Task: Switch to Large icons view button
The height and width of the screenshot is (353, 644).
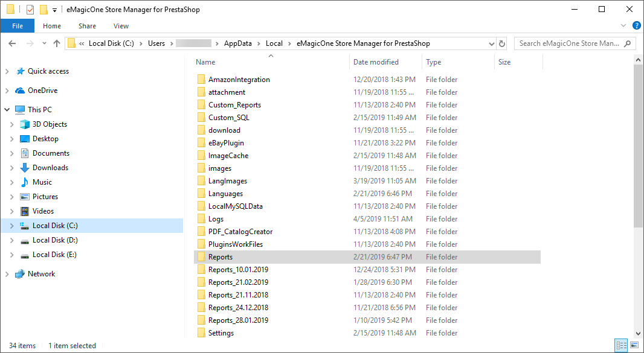Action: tap(633, 346)
